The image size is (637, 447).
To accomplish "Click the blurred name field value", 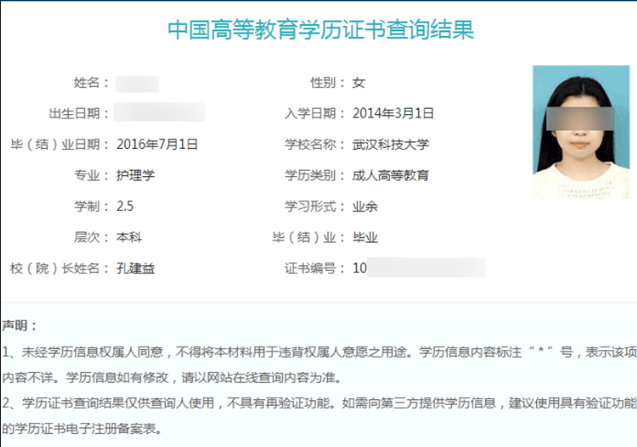I will [137, 82].
